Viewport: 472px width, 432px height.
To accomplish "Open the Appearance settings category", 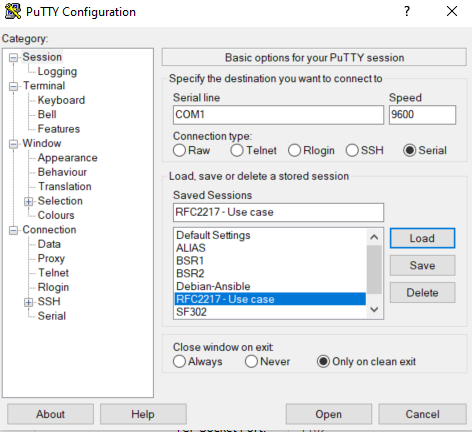I will point(68,158).
